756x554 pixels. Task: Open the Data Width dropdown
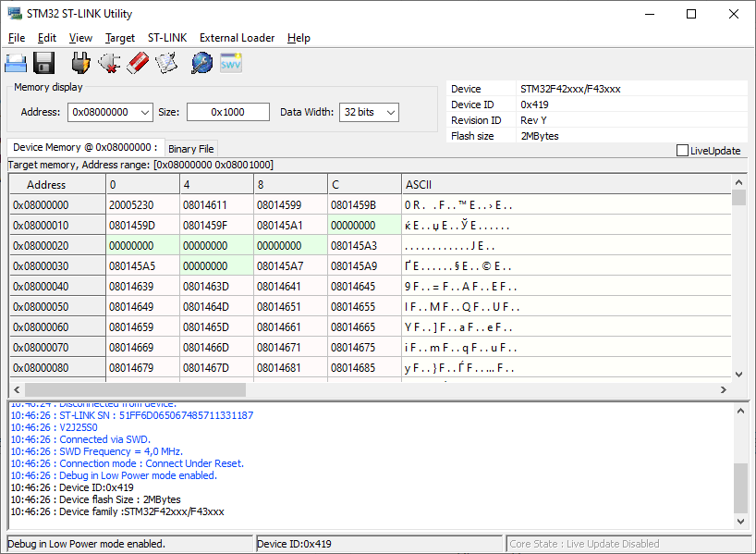click(x=390, y=112)
